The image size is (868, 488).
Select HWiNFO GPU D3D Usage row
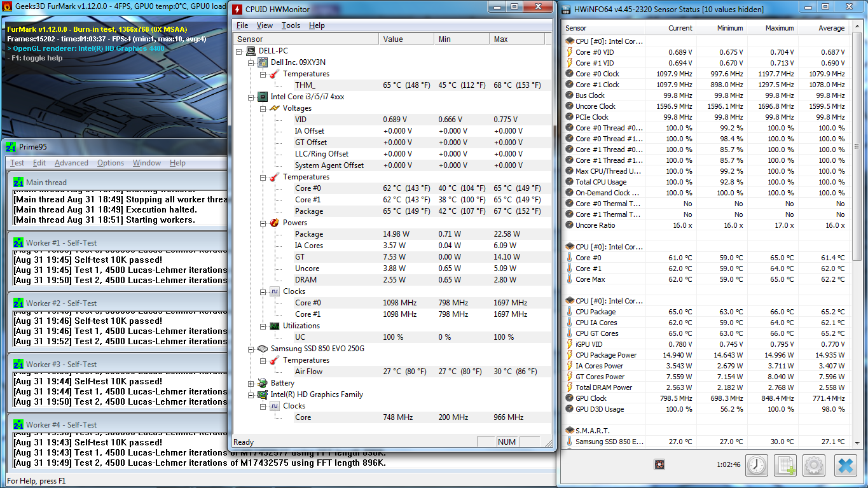(706, 409)
